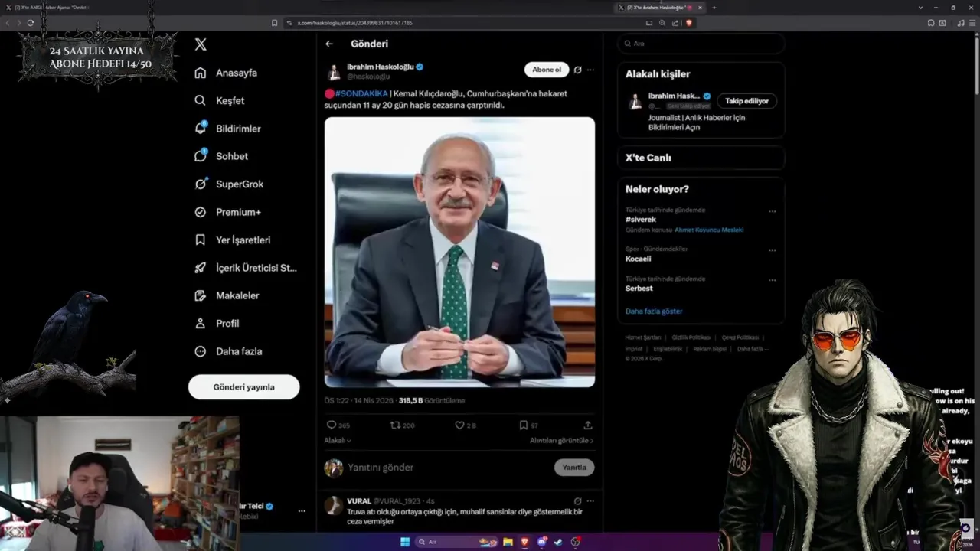Click browser address bar URL
980x551 pixels.
point(354,23)
